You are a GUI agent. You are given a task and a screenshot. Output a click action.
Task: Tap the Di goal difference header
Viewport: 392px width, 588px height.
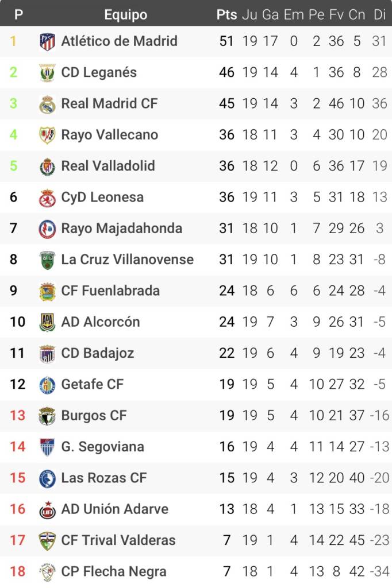(x=379, y=15)
